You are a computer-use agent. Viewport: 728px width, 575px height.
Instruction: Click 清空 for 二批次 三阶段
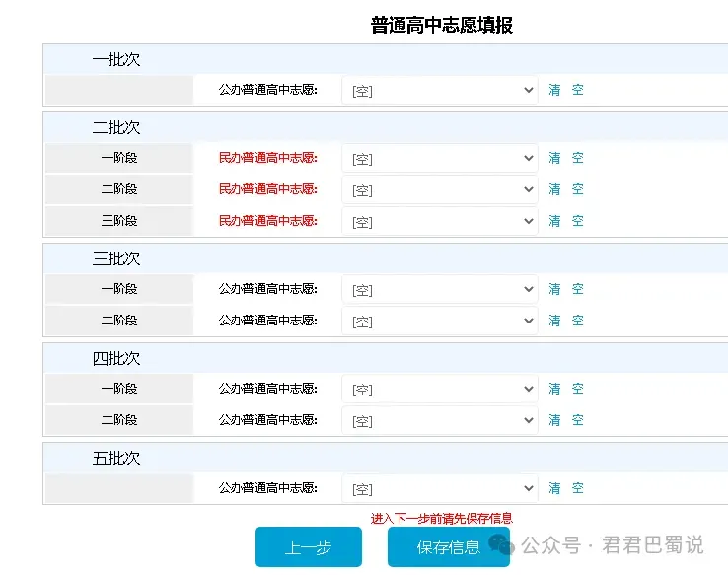(x=566, y=221)
